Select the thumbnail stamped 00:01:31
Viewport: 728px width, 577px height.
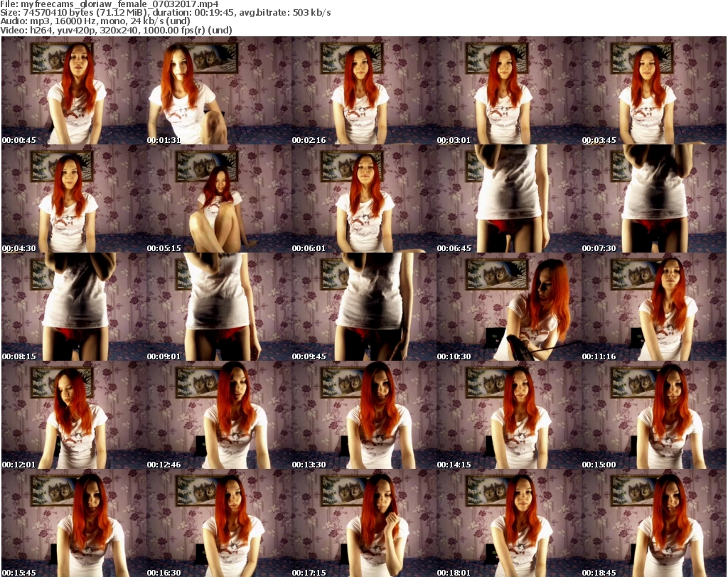219,90
